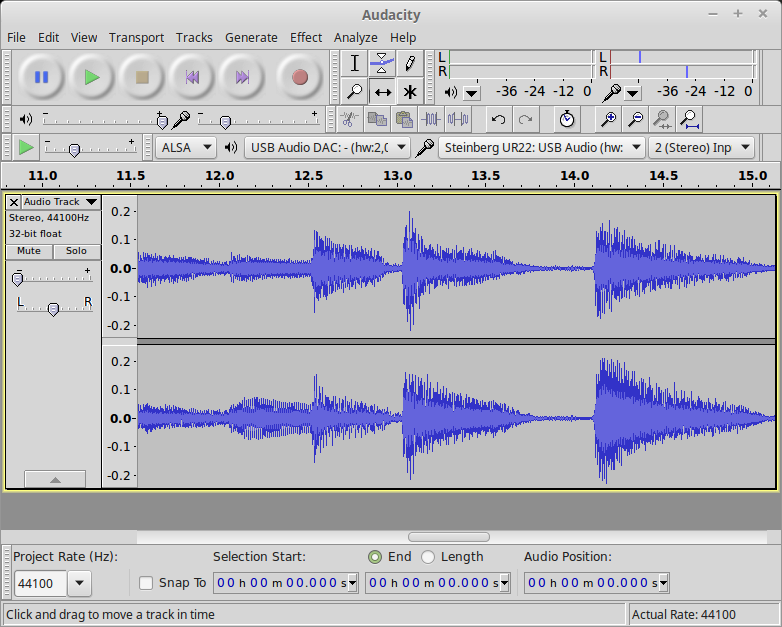Viewport: 782px width, 627px height.
Task: Click the Project Rate 44100 input field
Action: [x=40, y=583]
